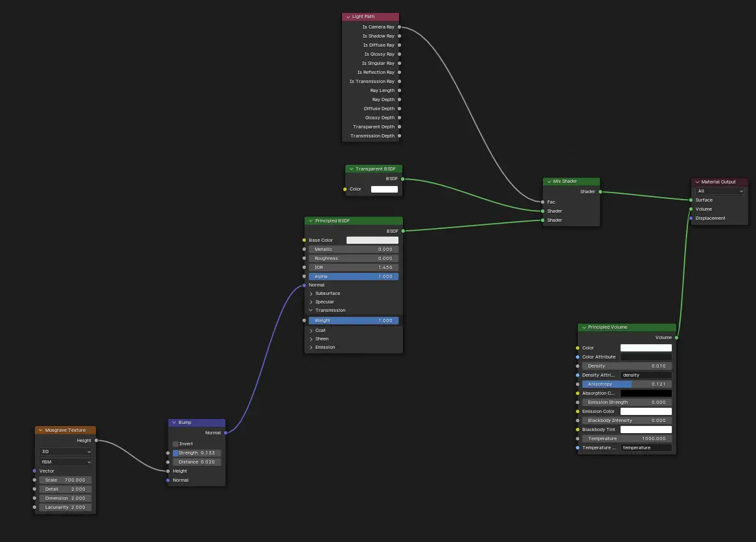Open the Material Output target dropdown (All)
This screenshot has height=542, width=756.
point(720,191)
